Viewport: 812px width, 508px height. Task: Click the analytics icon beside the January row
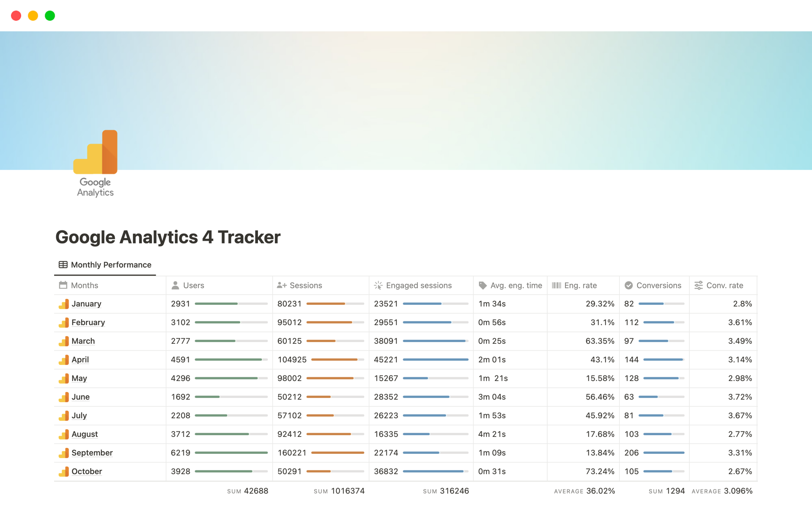click(64, 304)
